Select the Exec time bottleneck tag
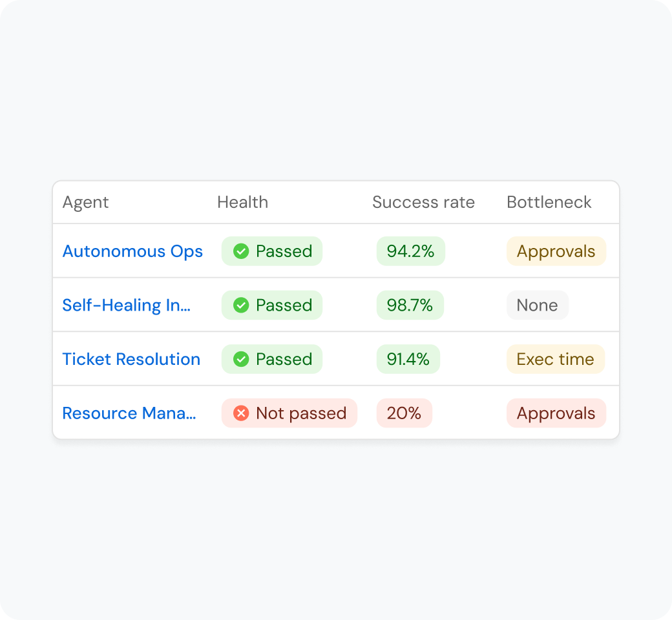Screen dimensions: 672x620 (556, 359)
